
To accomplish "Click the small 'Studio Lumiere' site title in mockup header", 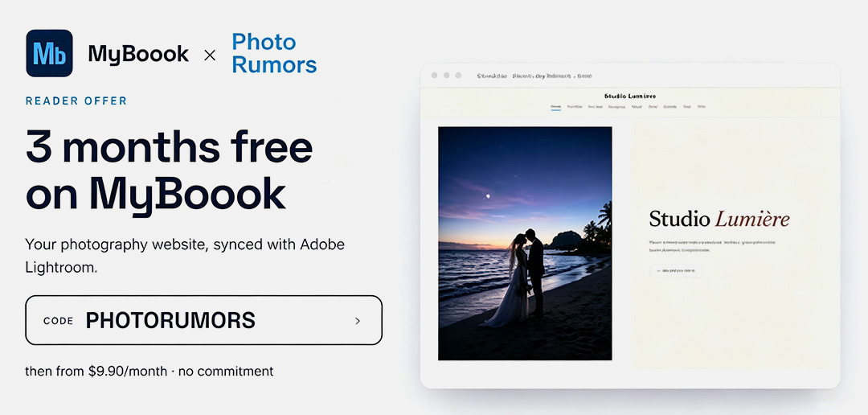I will pyautogui.click(x=630, y=96).
